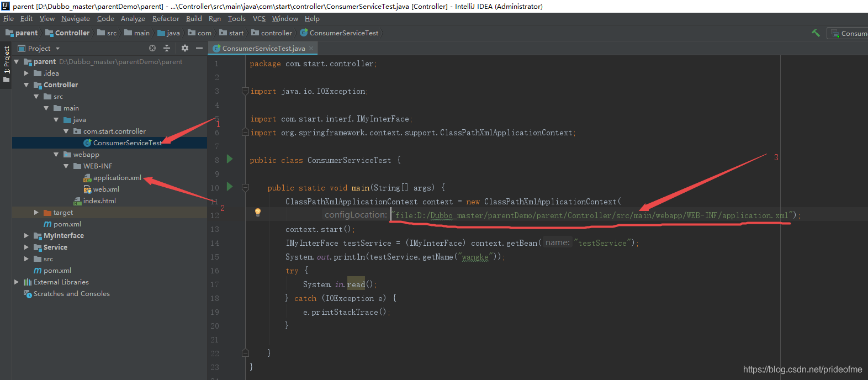Click the locate-in-project target icon
Image resolution: width=868 pixels, height=380 pixels.
152,48
